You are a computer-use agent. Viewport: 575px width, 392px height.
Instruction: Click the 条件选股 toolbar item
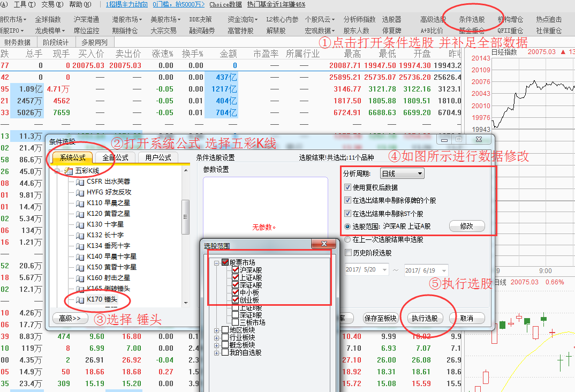(472, 19)
